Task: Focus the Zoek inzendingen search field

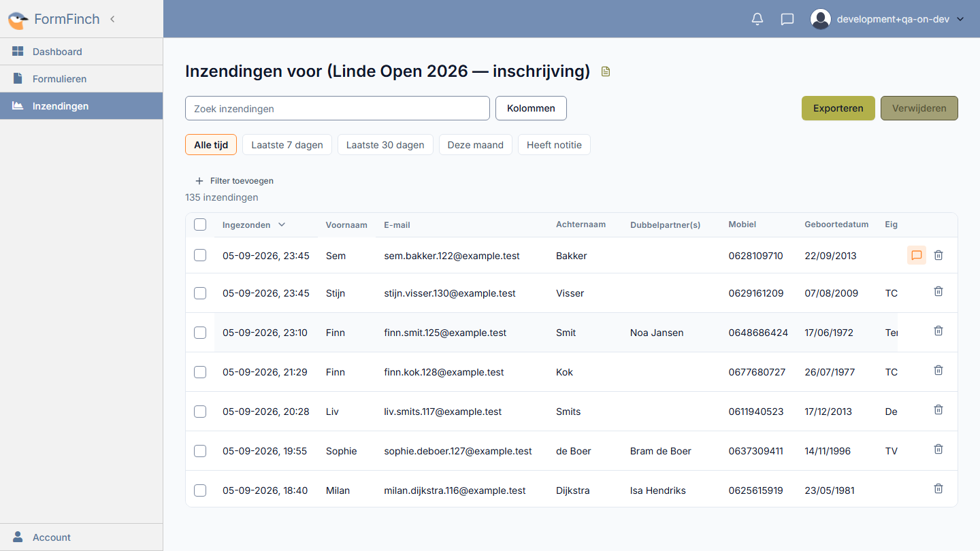Action: 338,108
